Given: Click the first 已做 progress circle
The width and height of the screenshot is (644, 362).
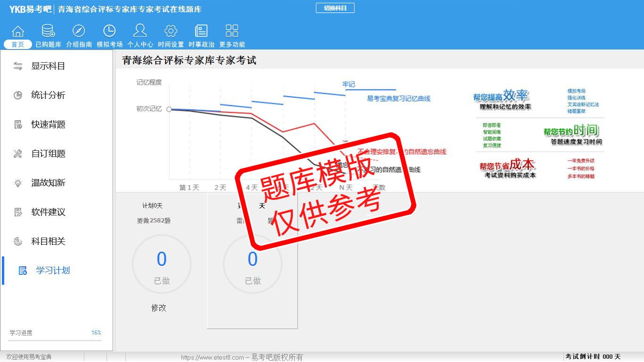Looking at the screenshot, I should (162, 264).
